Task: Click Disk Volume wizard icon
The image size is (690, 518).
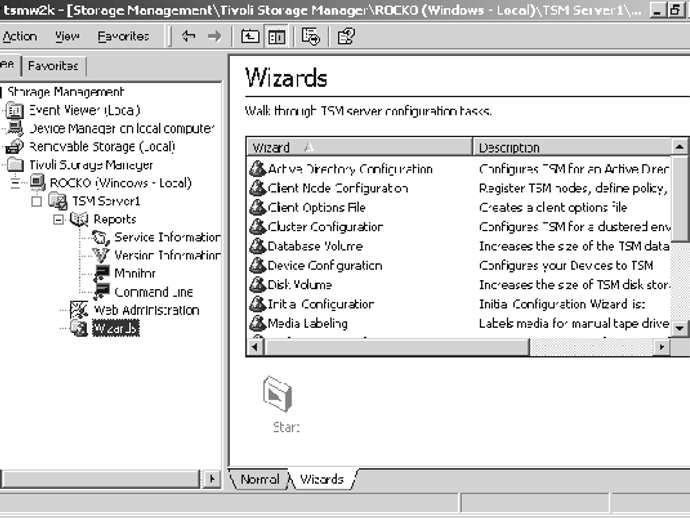Action: coord(258,285)
